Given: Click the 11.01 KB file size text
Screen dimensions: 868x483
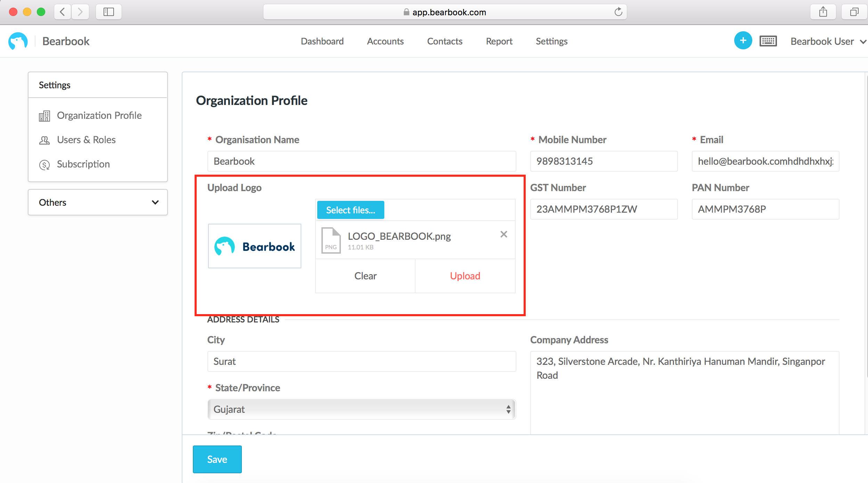Looking at the screenshot, I should coord(361,247).
